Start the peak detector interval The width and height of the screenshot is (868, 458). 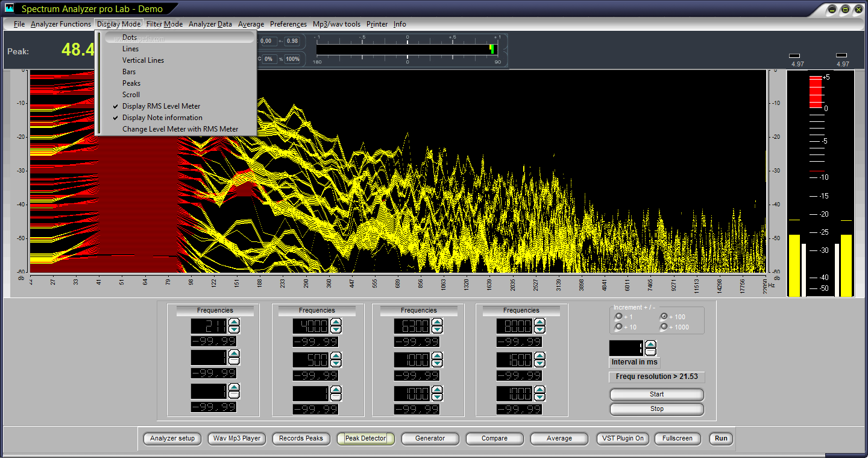(656, 395)
